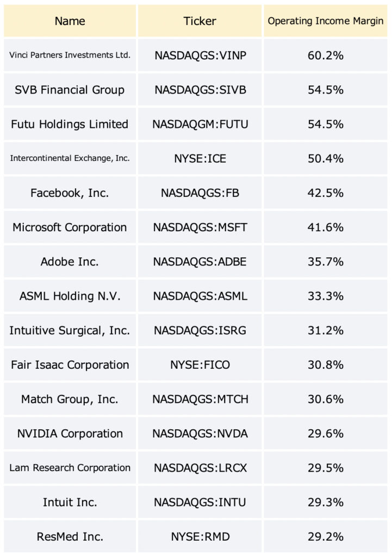Select Lam Research Corporation name cell

point(70,467)
